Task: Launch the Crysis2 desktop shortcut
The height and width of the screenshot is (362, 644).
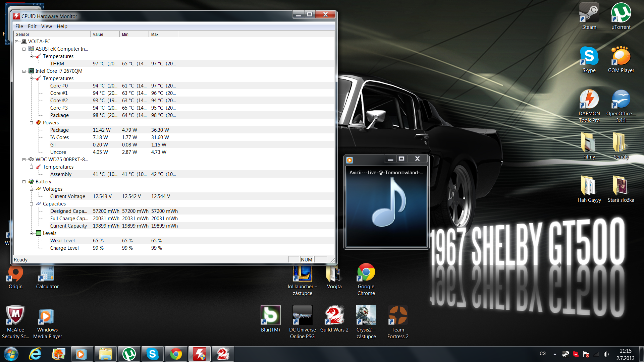Action: [366, 322]
